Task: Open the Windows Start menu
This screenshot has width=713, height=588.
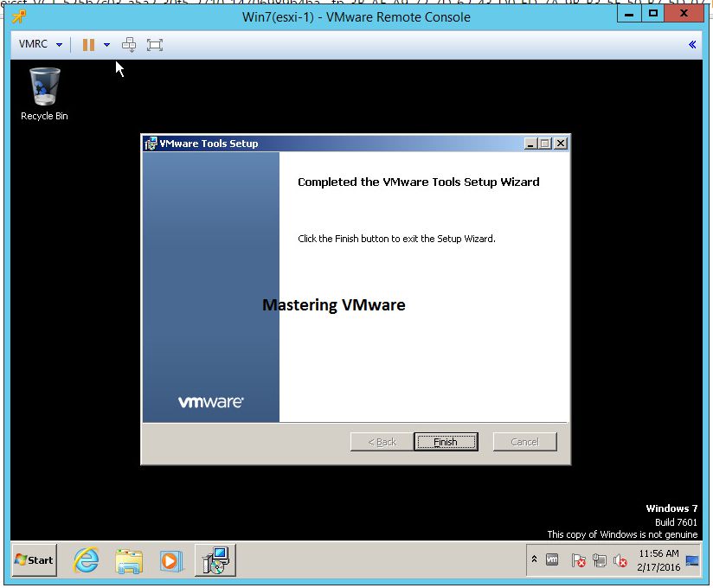Action: (34, 559)
